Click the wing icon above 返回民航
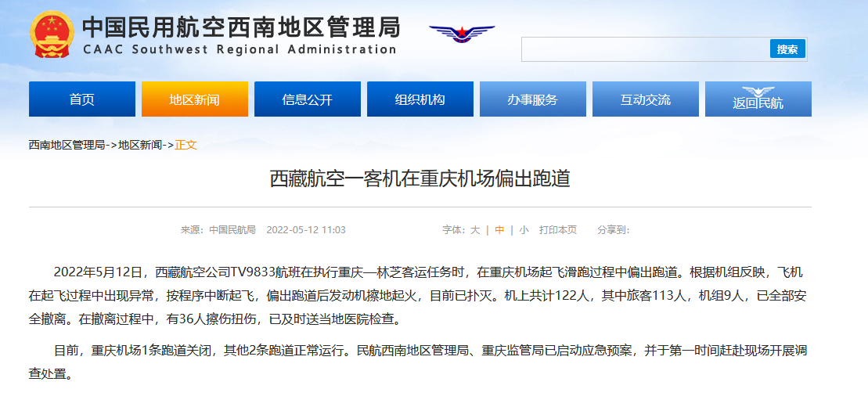Viewport: 868px width, 407px height. 758,92
